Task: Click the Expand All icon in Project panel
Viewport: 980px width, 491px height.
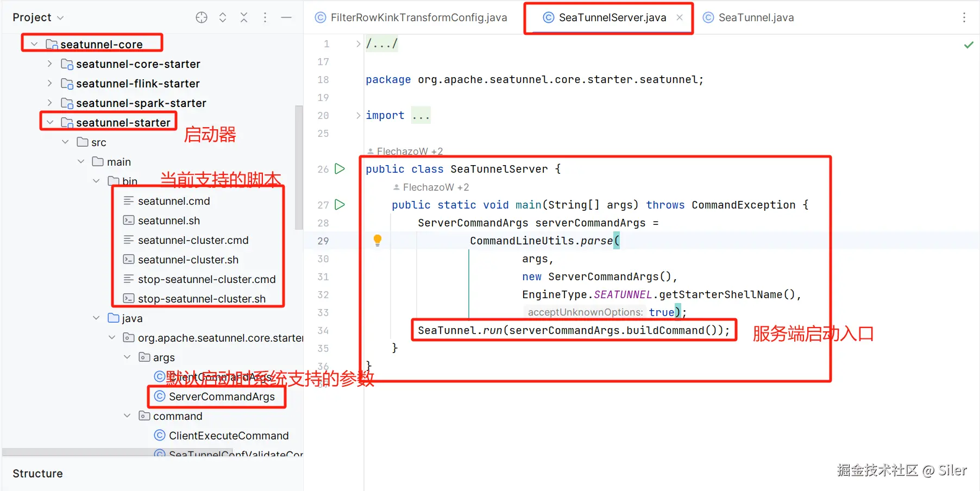Action: pos(223,17)
